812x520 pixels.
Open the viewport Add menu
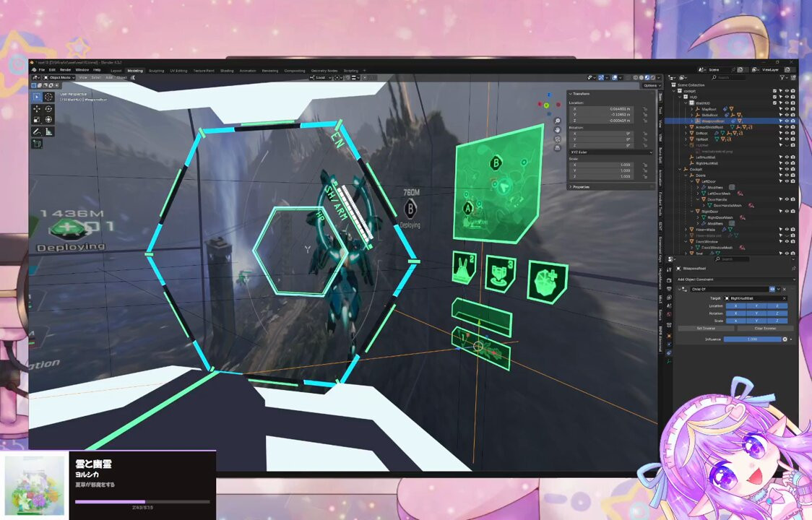click(x=109, y=78)
